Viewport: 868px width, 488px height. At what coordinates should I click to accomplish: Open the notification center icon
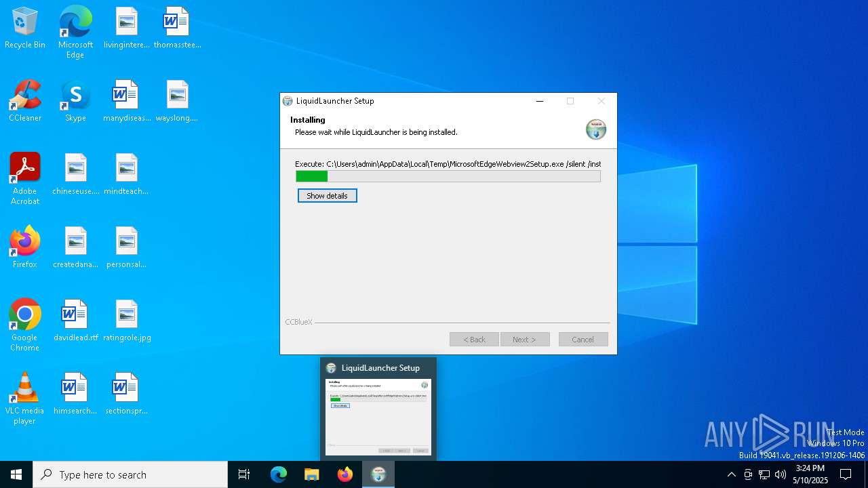tap(846, 474)
